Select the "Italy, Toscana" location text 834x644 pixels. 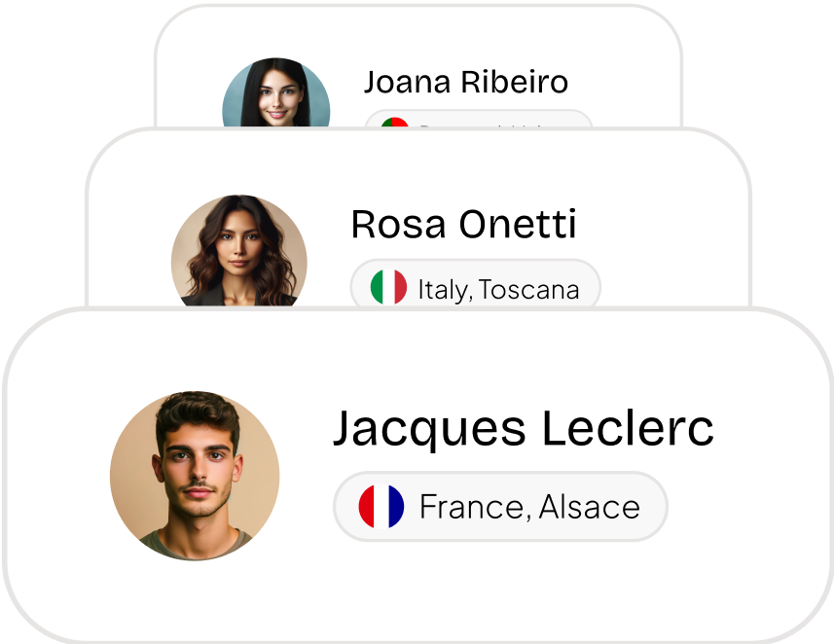498,289
